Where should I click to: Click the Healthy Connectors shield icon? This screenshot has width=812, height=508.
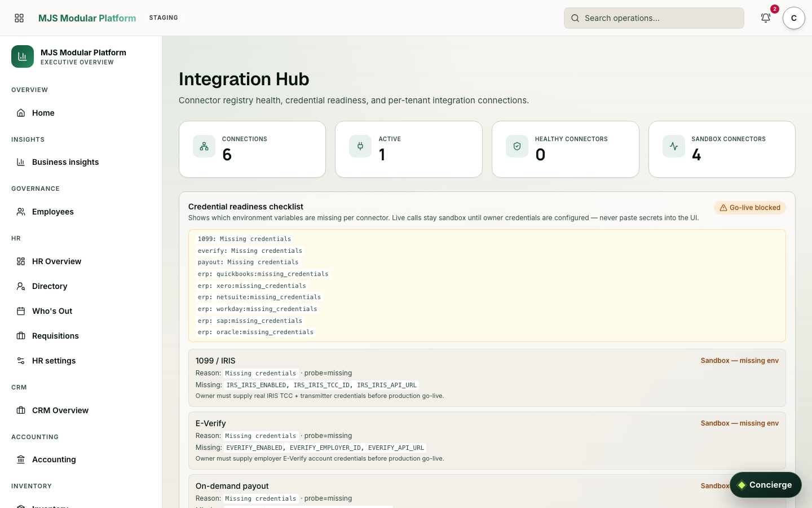(x=517, y=146)
